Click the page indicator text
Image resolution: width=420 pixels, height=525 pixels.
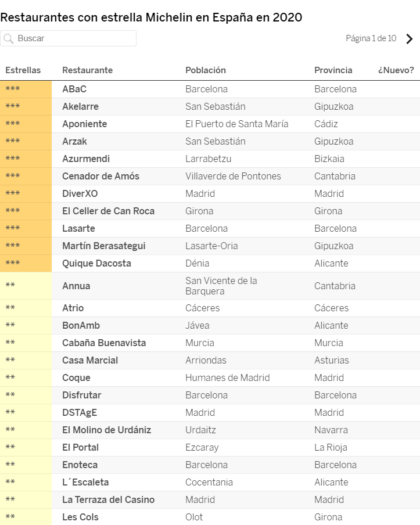point(371,39)
